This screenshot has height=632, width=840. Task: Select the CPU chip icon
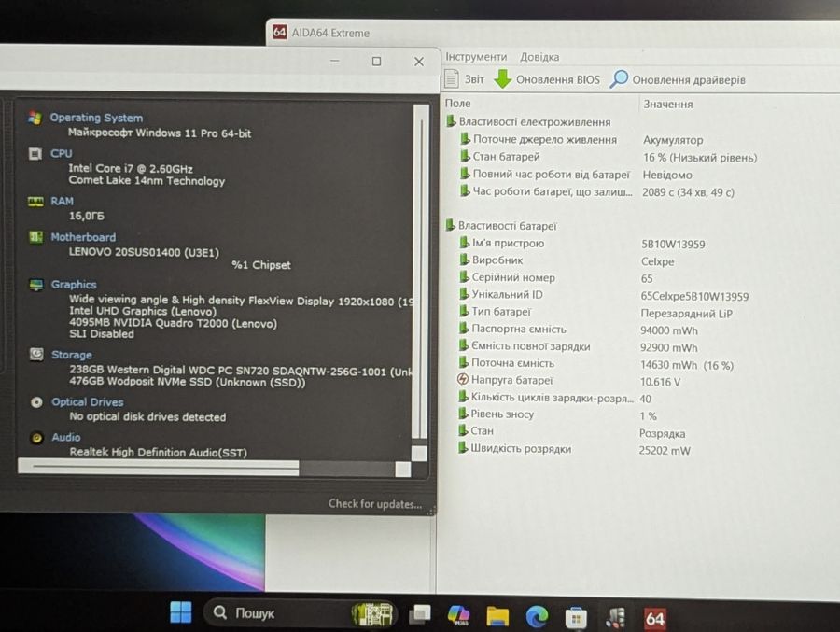point(35,154)
